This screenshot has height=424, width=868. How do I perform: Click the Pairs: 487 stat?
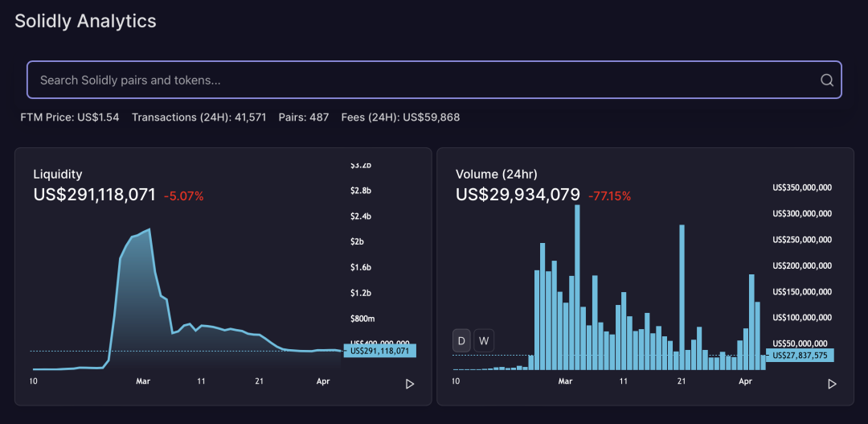click(x=304, y=117)
